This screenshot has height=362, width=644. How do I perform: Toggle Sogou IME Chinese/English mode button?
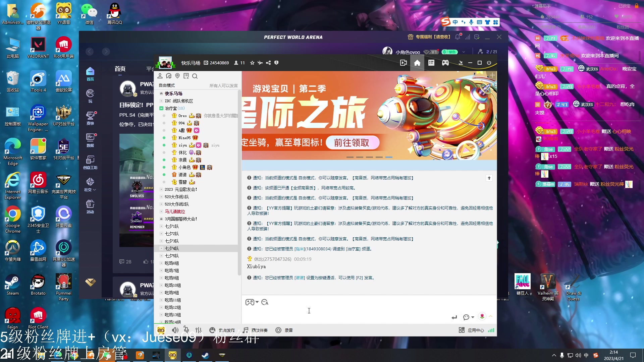click(x=455, y=22)
